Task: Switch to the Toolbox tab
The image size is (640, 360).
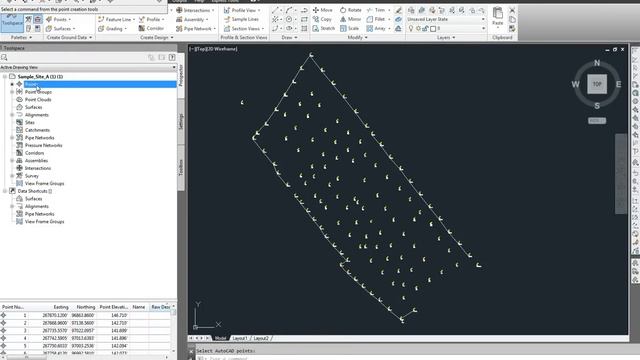Action: 181,167
